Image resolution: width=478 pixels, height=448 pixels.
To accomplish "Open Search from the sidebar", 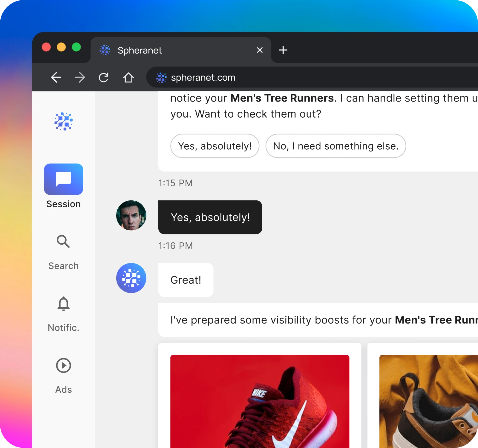I will click(x=63, y=241).
